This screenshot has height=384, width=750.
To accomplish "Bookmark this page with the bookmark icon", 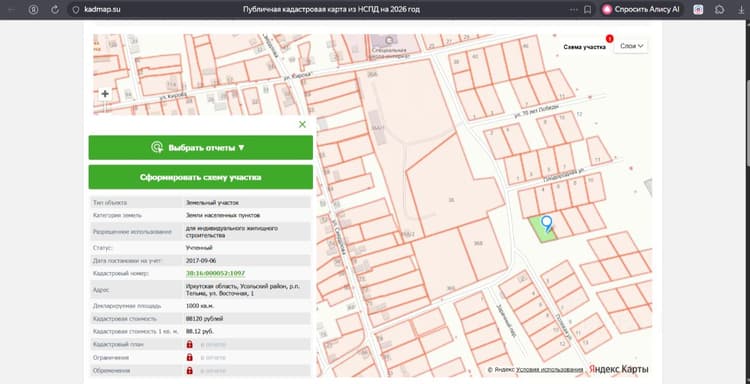I will tap(587, 10).
